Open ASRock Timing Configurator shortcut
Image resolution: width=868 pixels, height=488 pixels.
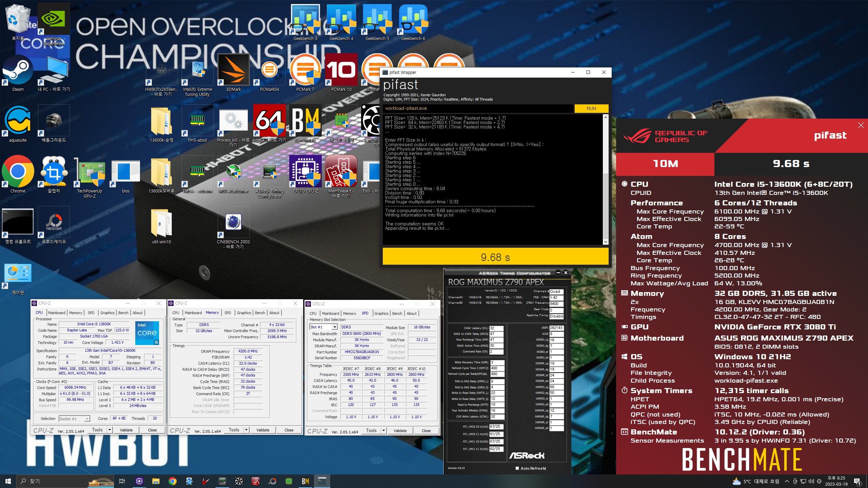(x=269, y=177)
